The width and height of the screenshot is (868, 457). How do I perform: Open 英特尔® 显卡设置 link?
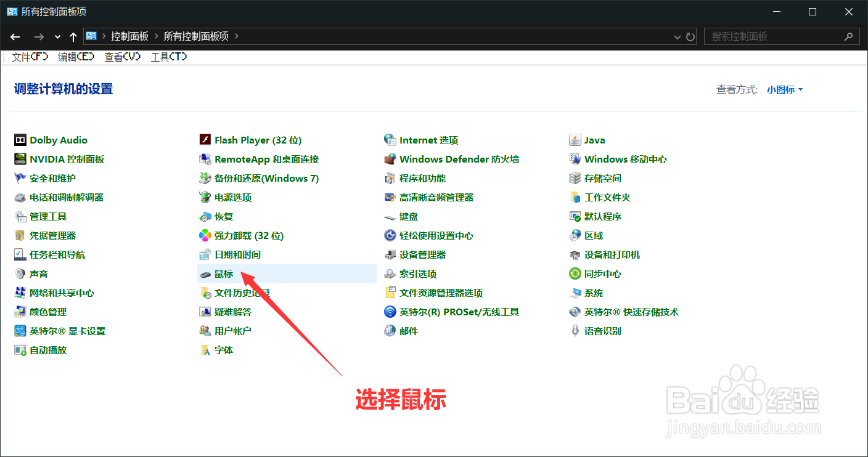67,331
